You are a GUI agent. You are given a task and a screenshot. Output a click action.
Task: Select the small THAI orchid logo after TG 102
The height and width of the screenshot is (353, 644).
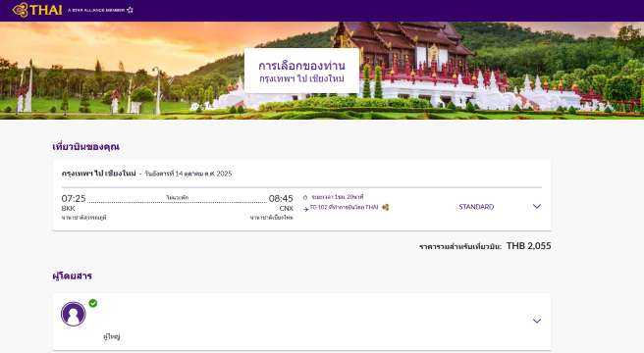385,207
